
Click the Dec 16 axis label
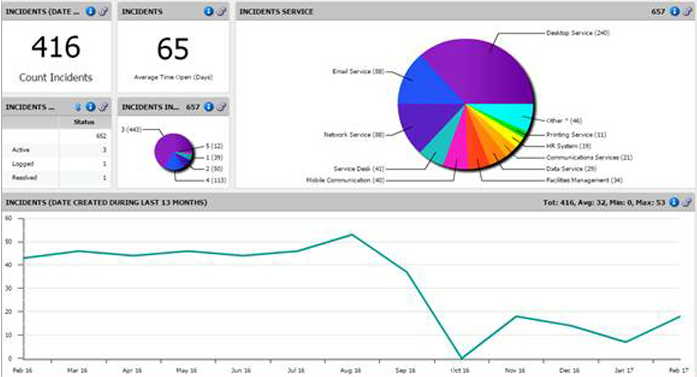(x=570, y=370)
